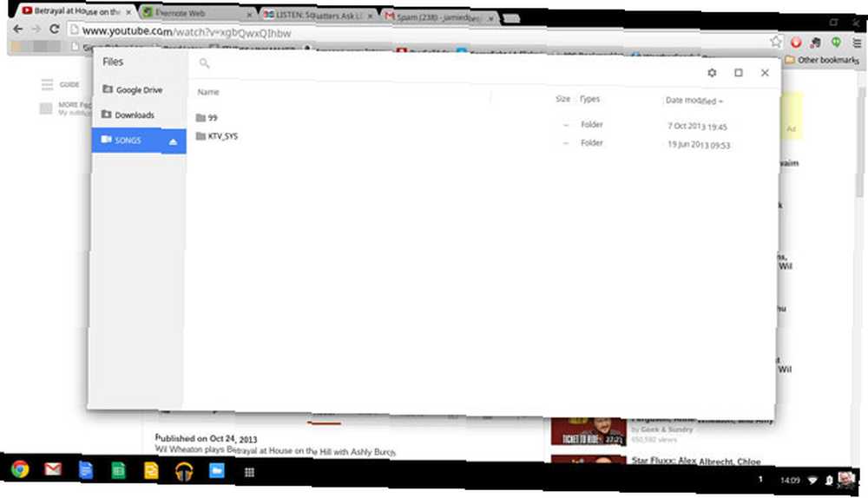Launch Chrome from the shelf
Screen dimensions: 868x498
click(20, 469)
